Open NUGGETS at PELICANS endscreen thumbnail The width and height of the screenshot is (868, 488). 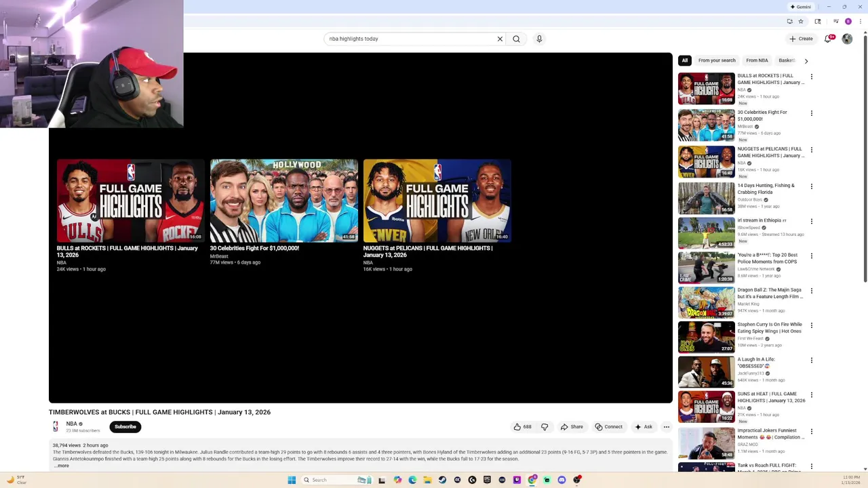tap(437, 201)
